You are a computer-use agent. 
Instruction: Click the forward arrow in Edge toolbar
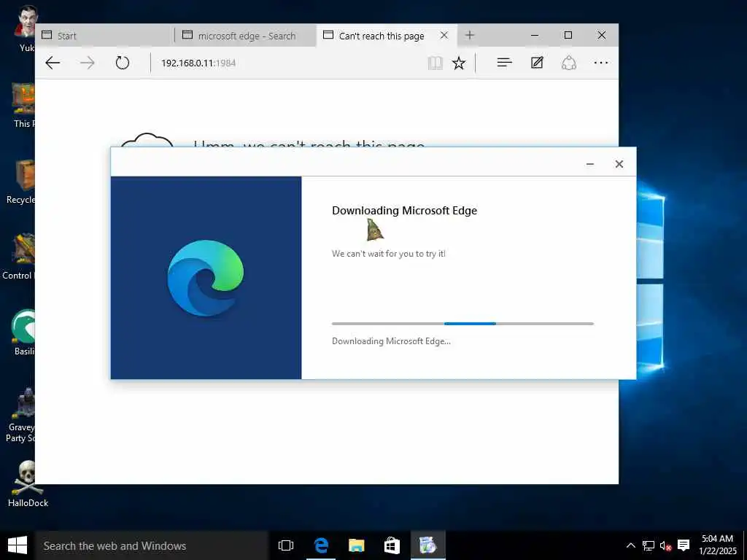click(88, 63)
